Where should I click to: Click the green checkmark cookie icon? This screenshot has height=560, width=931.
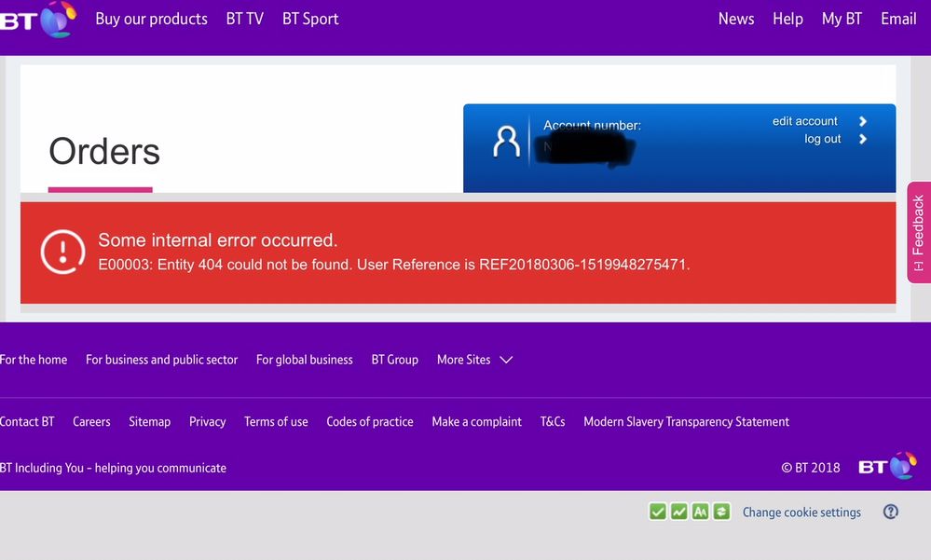tap(658, 512)
